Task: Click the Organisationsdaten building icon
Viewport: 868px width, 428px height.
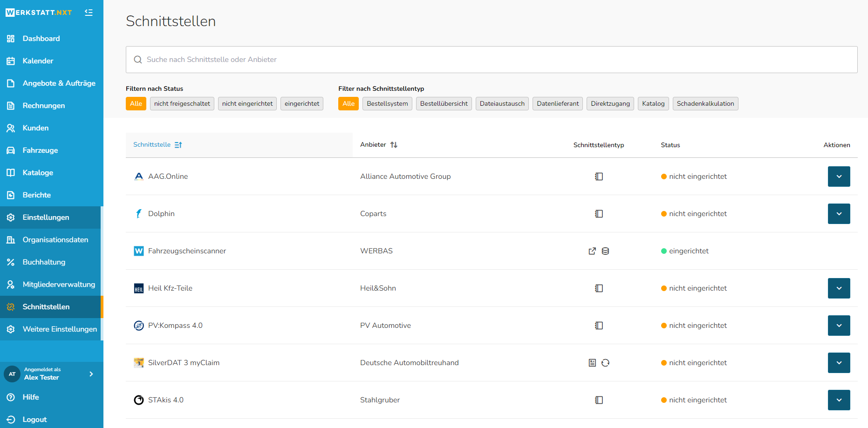Action: pos(11,240)
